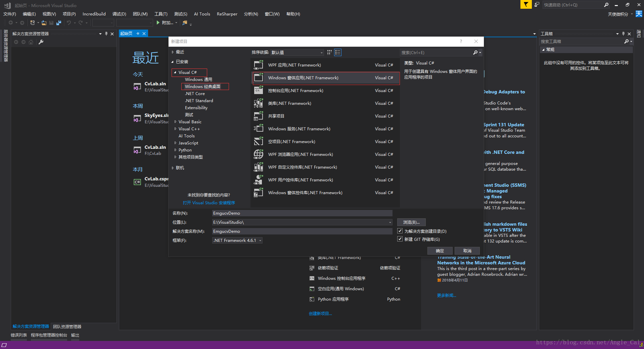Expand the Visual C++ tree node
Image resolution: width=644 pixels, height=349 pixels.
(x=175, y=129)
